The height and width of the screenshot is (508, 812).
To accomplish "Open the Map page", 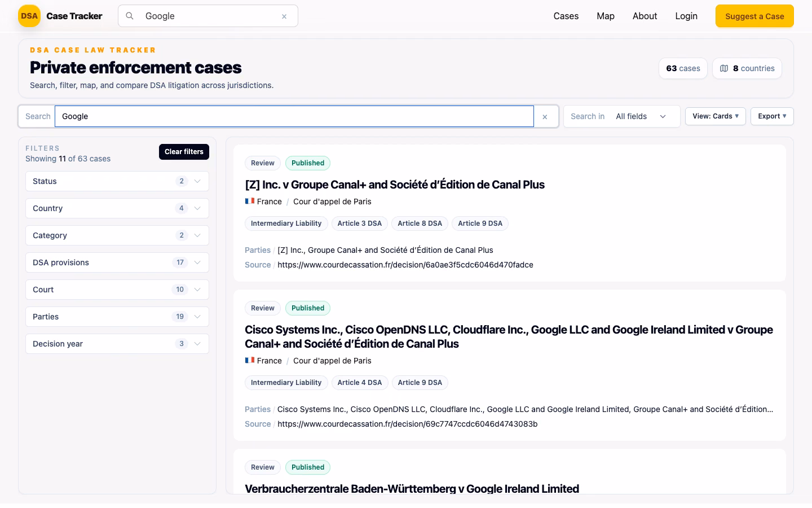I will click(x=606, y=16).
